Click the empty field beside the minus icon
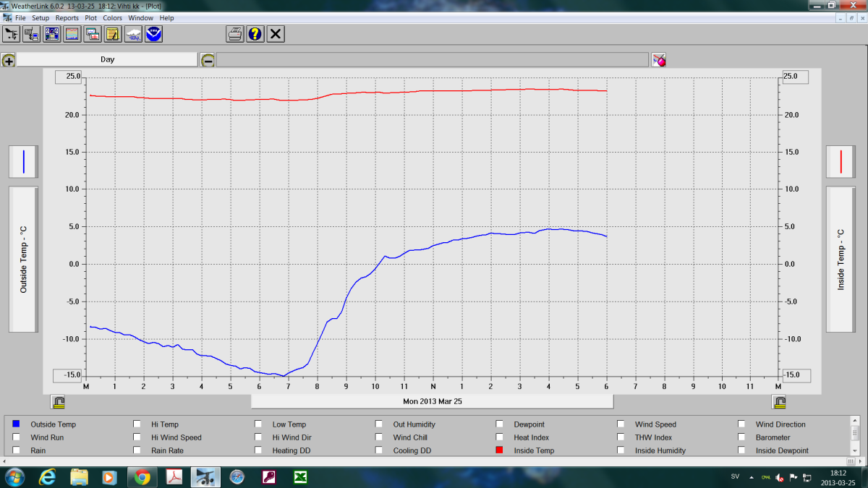This screenshot has width=868, height=488. [x=433, y=60]
